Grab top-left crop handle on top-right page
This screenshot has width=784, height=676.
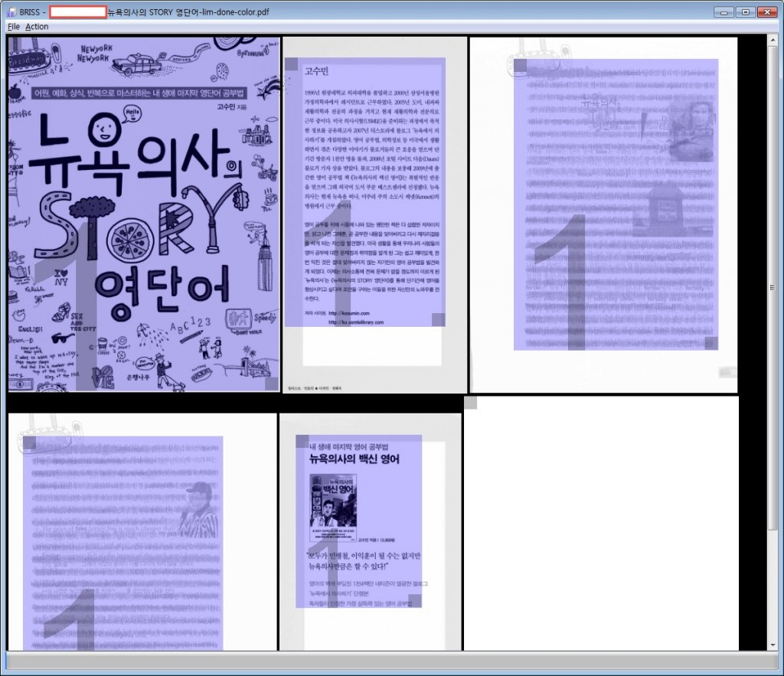[520, 66]
